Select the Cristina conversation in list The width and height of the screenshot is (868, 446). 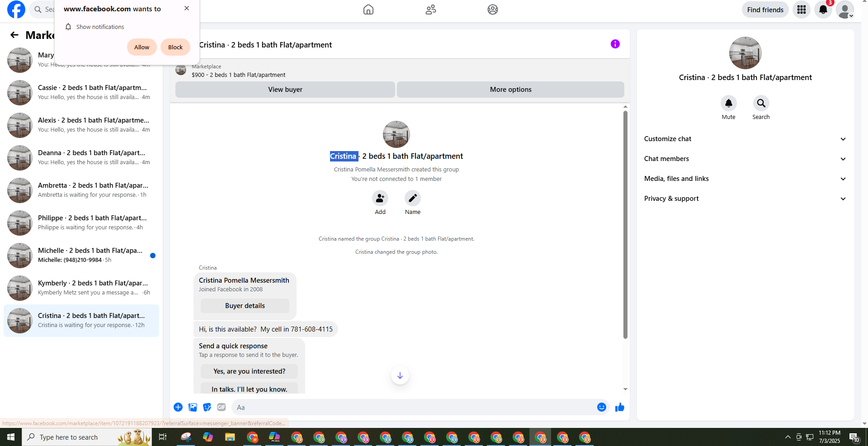tap(81, 321)
